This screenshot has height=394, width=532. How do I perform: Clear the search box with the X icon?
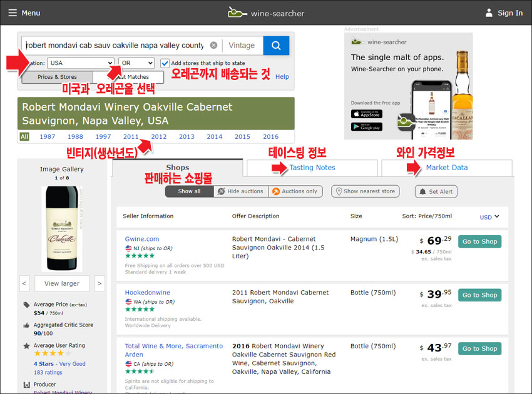click(213, 45)
